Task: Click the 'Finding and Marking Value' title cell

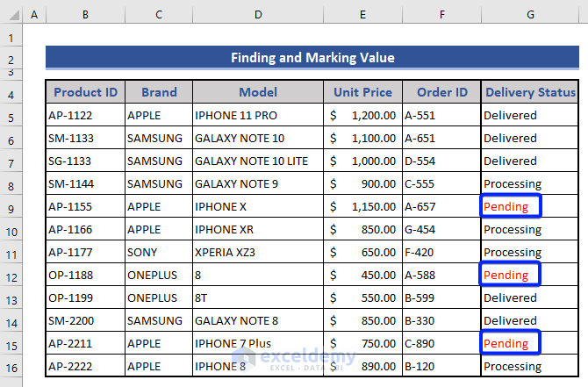Action: [312, 57]
